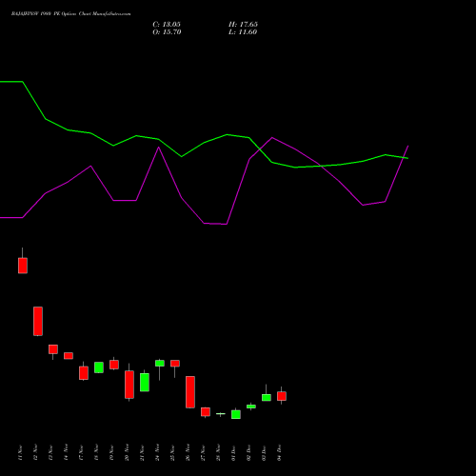Select the 28 Nov date label

pos(218,453)
